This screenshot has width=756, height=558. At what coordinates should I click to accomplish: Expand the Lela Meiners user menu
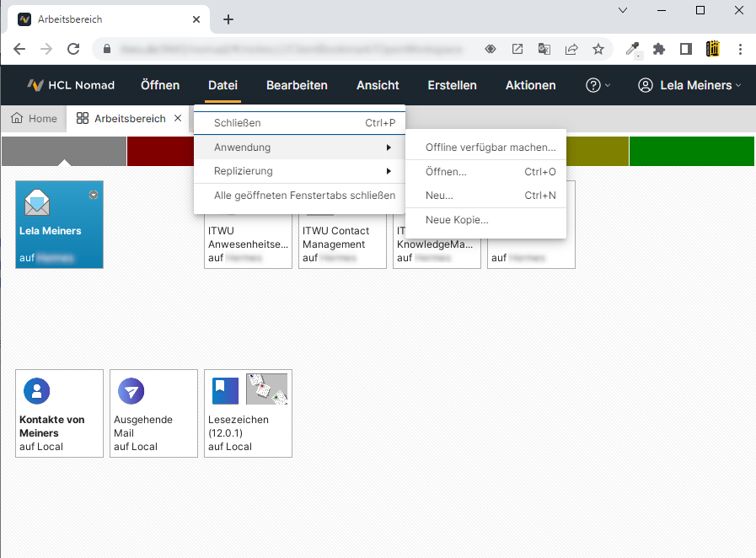coord(689,85)
